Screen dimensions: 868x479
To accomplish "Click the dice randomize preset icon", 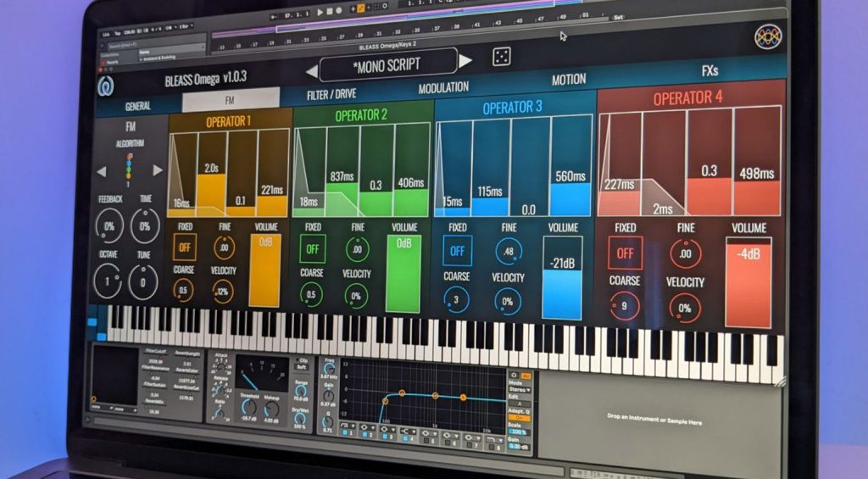I will (x=501, y=57).
